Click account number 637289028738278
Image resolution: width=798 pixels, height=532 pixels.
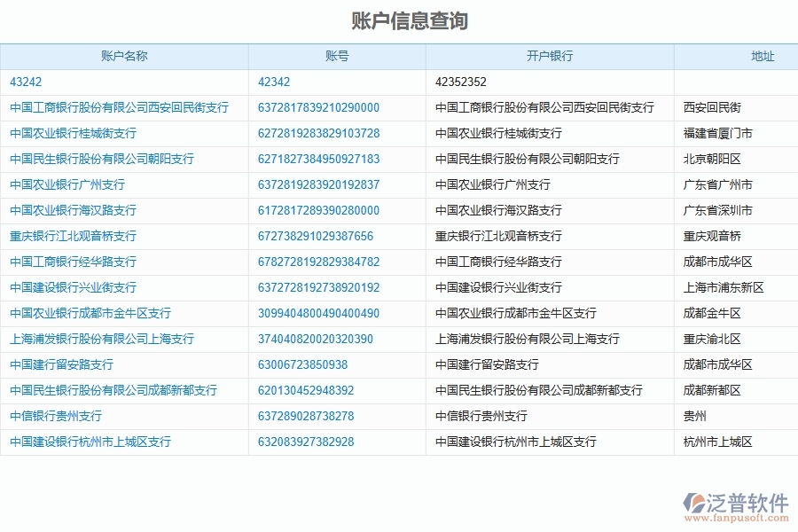click(x=307, y=416)
